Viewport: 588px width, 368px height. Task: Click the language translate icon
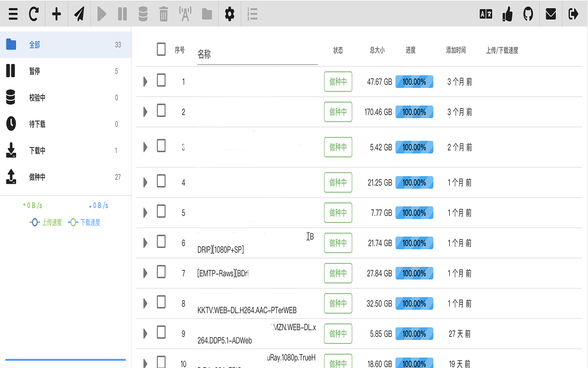(x=486, y=14)
